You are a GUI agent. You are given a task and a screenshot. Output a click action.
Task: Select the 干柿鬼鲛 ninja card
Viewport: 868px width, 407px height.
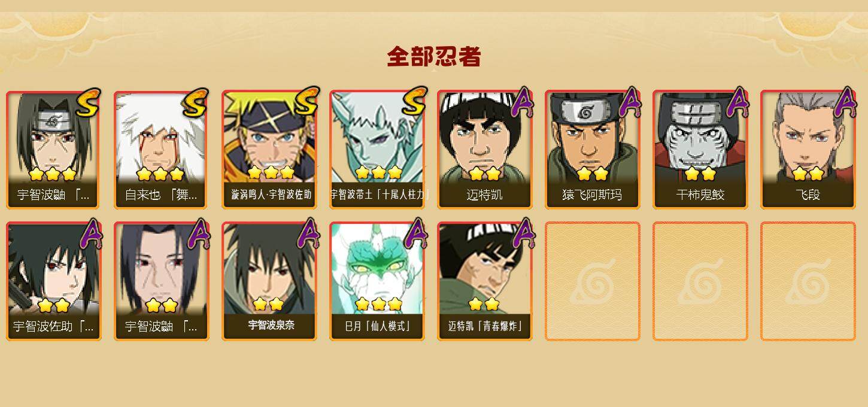(700, 150)
